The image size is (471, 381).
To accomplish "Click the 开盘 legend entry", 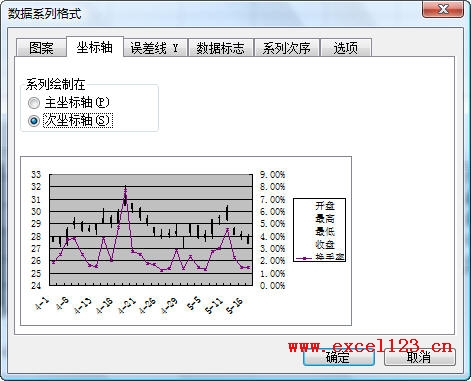I will point(325,206).
